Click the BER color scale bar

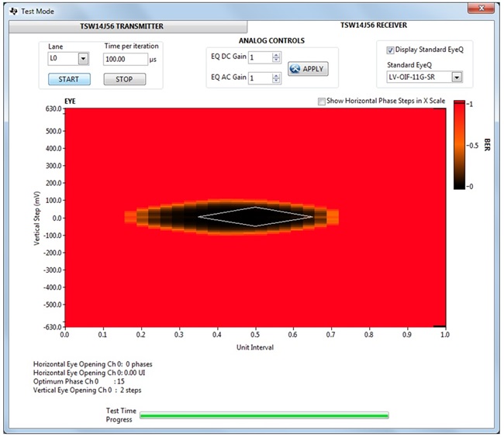459,145
